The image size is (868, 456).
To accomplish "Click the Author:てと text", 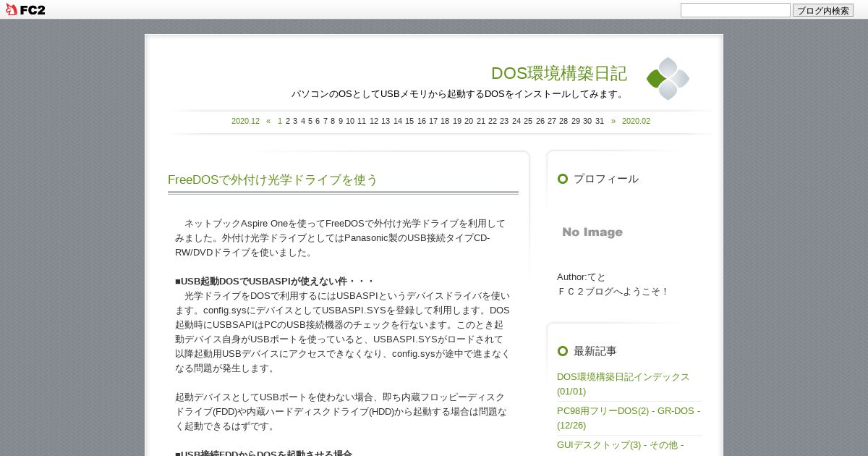I will coord(581,276).
